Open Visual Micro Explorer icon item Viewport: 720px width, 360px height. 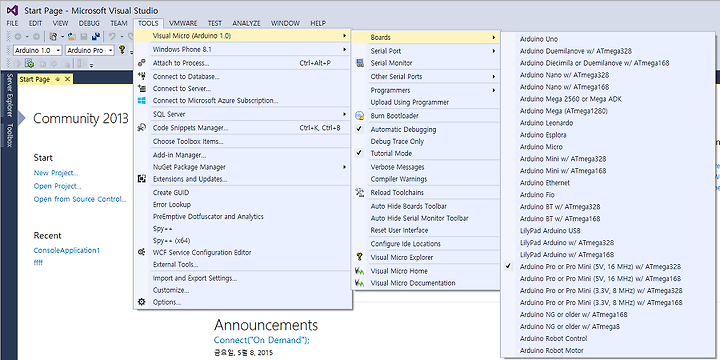pyautogui.click(x=360, y=257)
